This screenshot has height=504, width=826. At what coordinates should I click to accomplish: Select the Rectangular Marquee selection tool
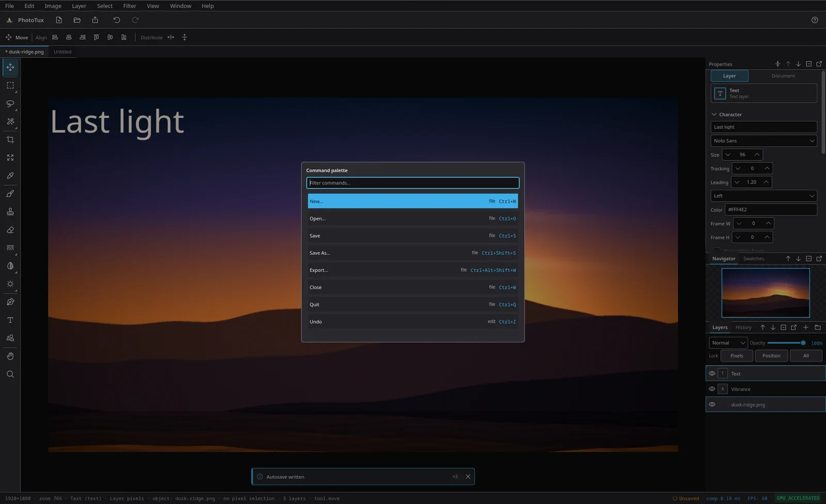click(x=10, y=85)
